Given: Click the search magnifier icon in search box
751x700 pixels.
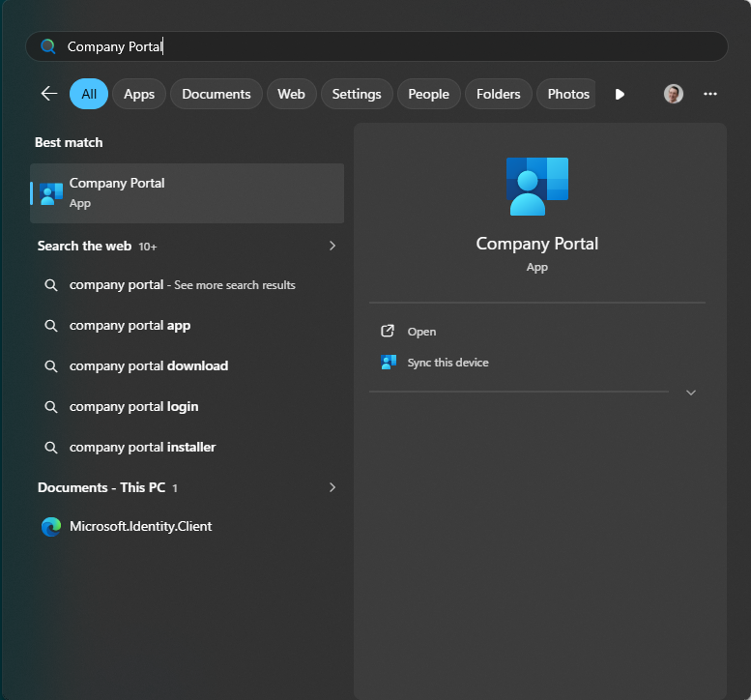Looking at the screenshot, I should (48, 46).
